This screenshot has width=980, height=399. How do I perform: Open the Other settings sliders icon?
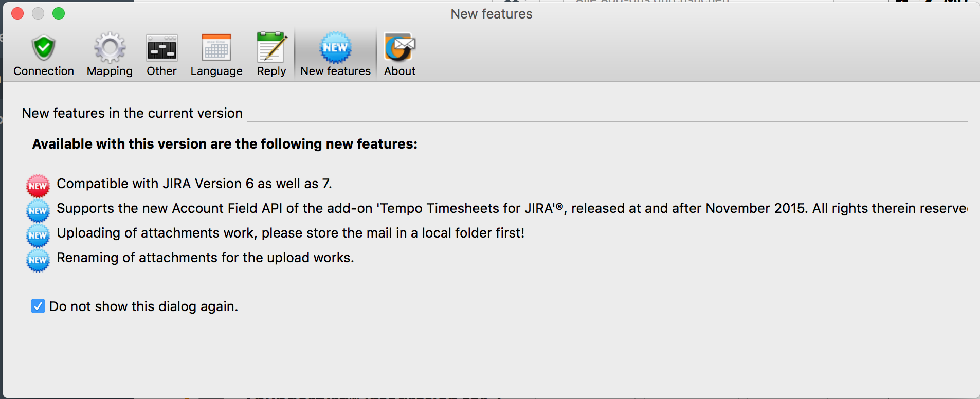[x=161, y=48]
